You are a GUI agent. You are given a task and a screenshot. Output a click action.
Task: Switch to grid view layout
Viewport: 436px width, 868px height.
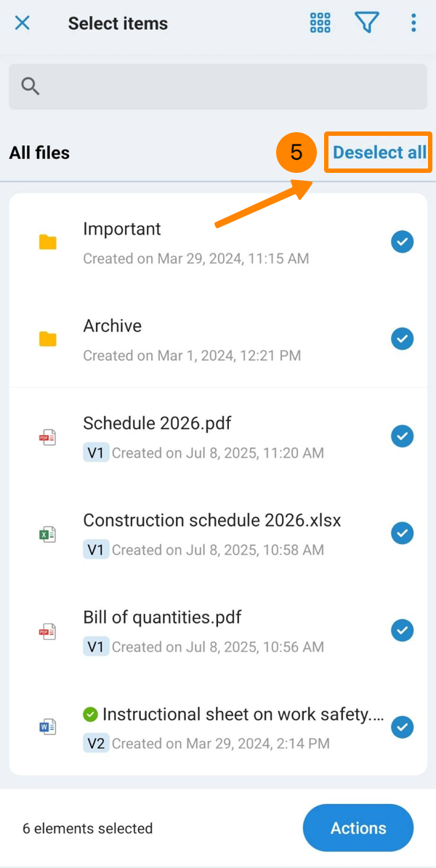pyautogui.click(x=320, y=23)
